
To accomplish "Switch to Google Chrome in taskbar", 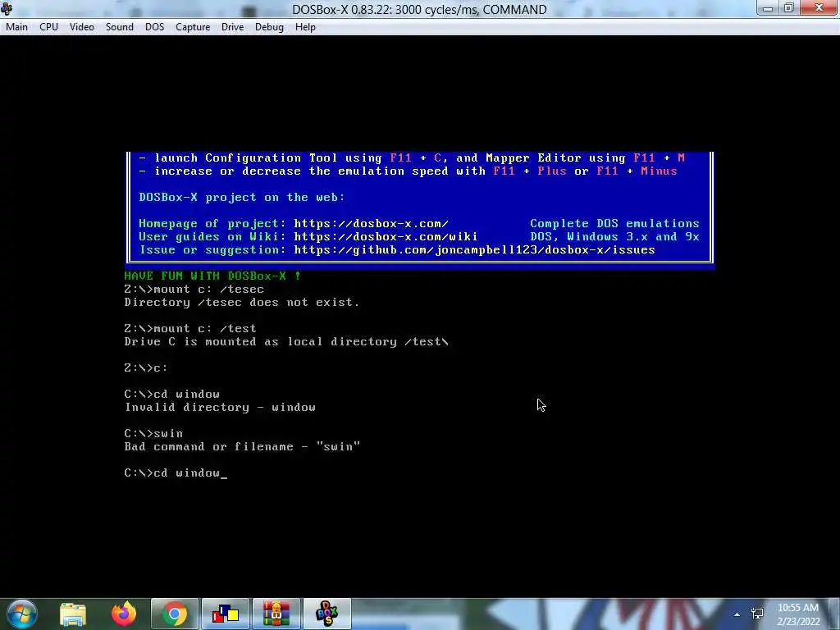I will coord(175,614).
